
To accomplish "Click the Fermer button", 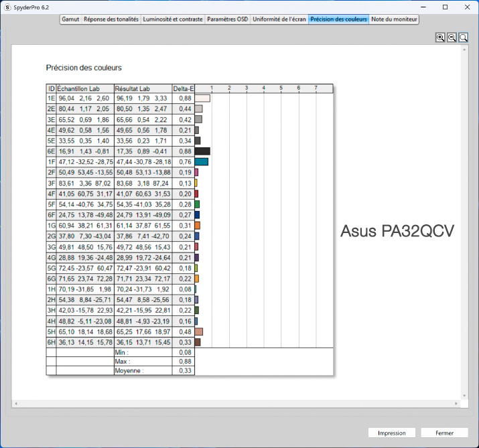I will [444, 433].
